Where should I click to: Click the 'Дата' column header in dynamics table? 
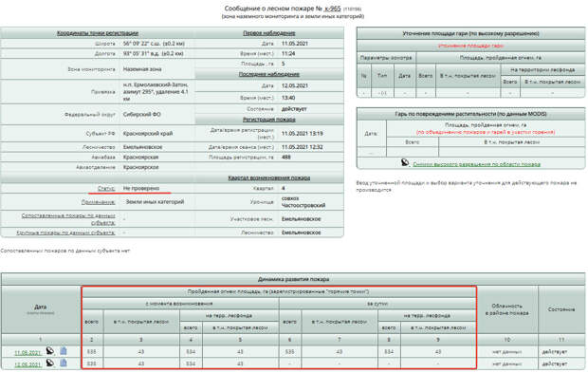41,308
